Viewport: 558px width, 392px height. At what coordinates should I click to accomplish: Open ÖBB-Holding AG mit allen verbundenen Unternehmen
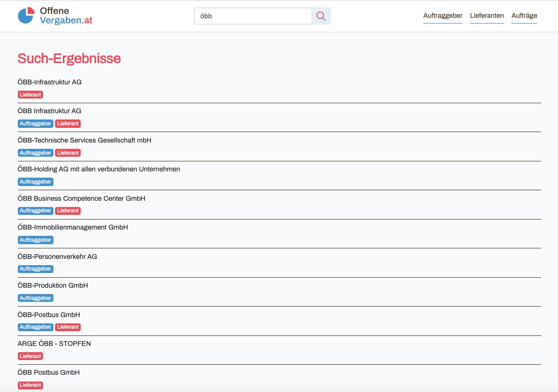click(99, 169)
